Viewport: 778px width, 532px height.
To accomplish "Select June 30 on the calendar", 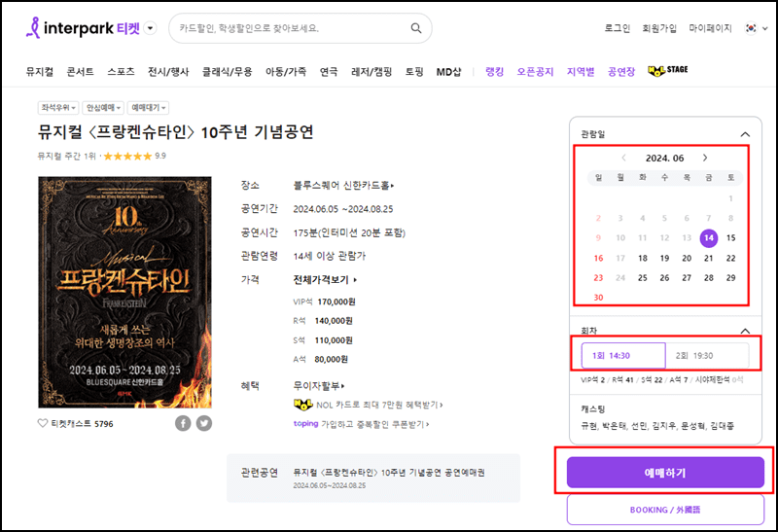I will click(x=598, y=298).
